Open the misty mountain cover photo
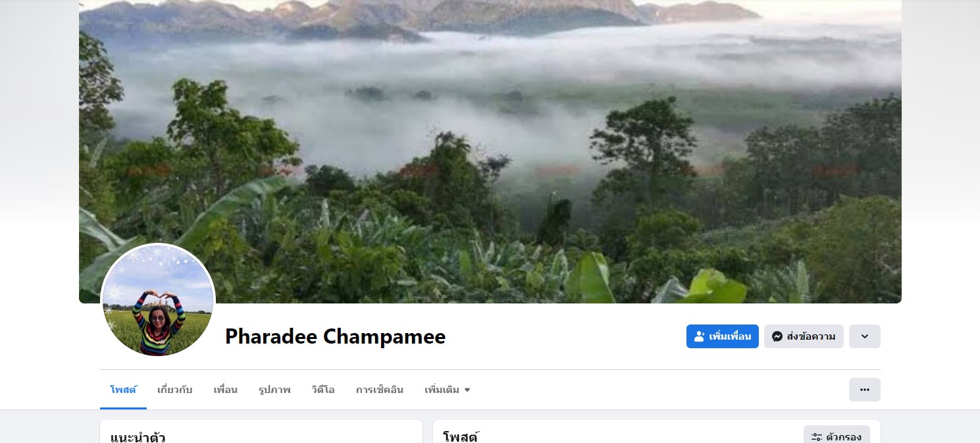The height and width of the screenshot is (443, 980). click(490, 151)
